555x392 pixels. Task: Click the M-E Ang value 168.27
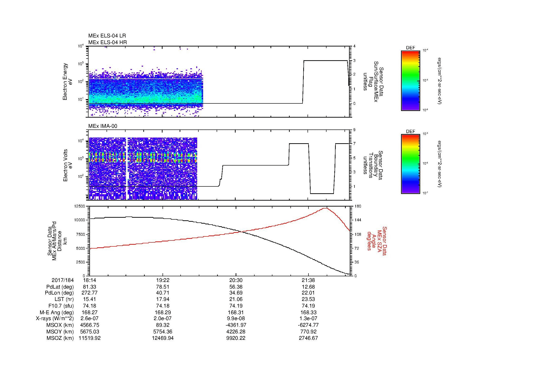coord(90,312)
